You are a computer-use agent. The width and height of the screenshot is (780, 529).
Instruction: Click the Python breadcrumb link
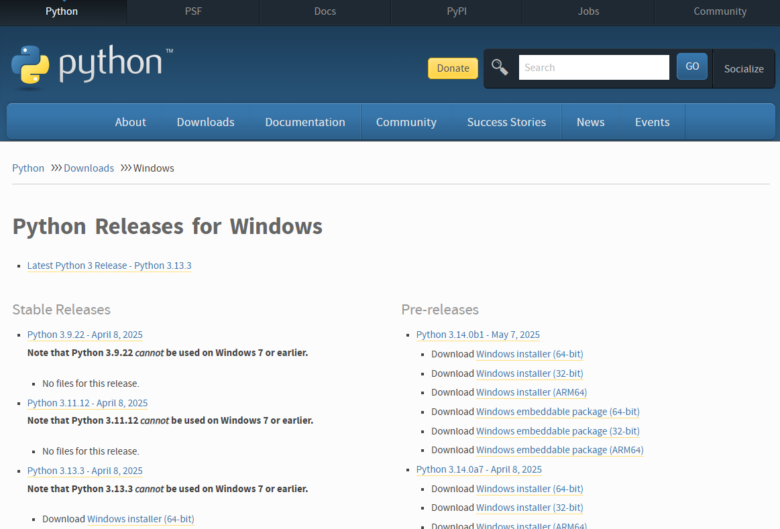tap(28, 168)
